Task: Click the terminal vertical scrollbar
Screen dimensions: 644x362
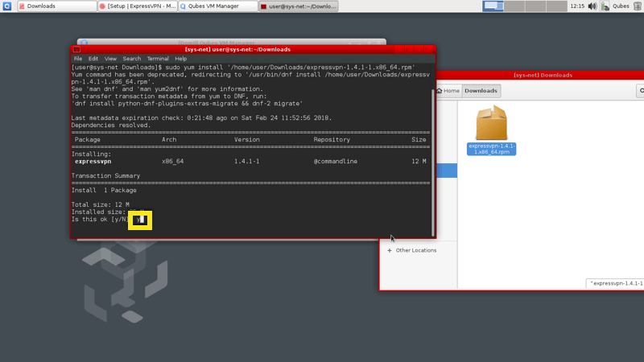Action: [x=432, y=162]
